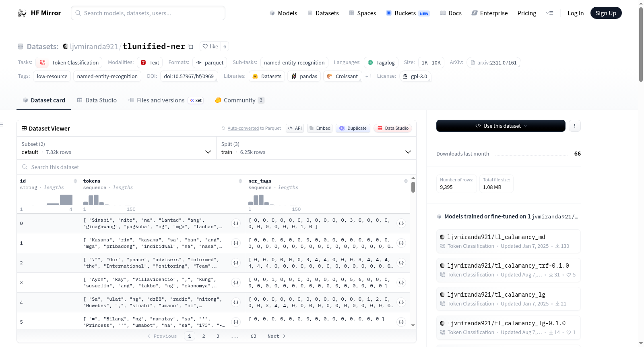The height and width of the screenshot is (347, 644).
Task: Expand the cell of row 0 ner_tags
Action: [x=401, y=223]
